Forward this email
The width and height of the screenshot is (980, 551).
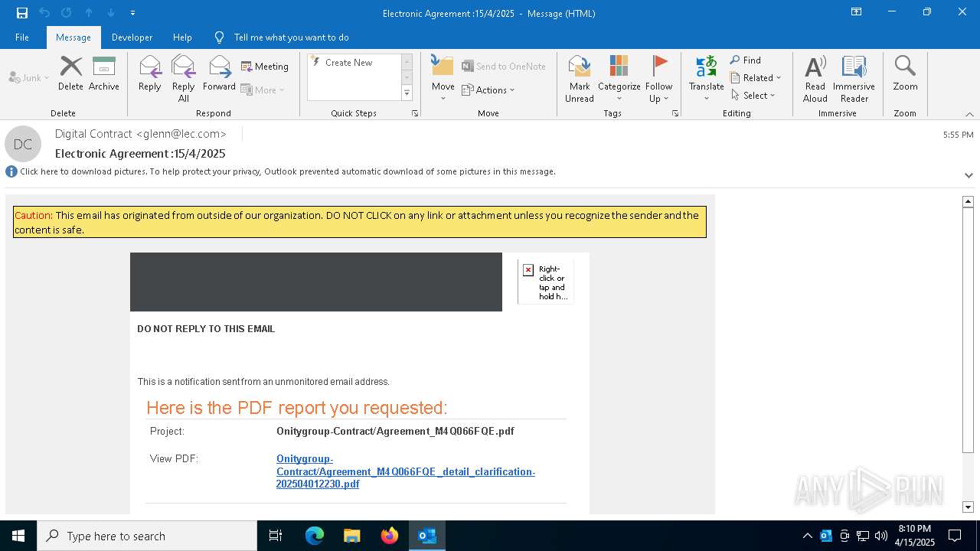(219, 73)
